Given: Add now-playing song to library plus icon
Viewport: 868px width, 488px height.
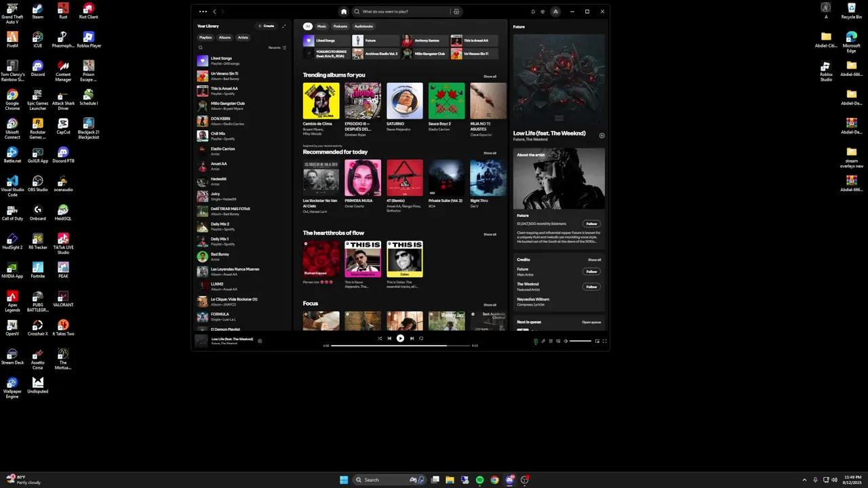Looking at the screenshot, I should (260, 341).
